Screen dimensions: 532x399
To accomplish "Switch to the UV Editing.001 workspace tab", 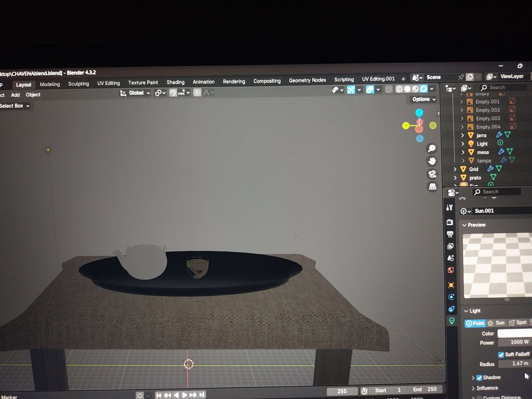I will [x=378, y=79].
